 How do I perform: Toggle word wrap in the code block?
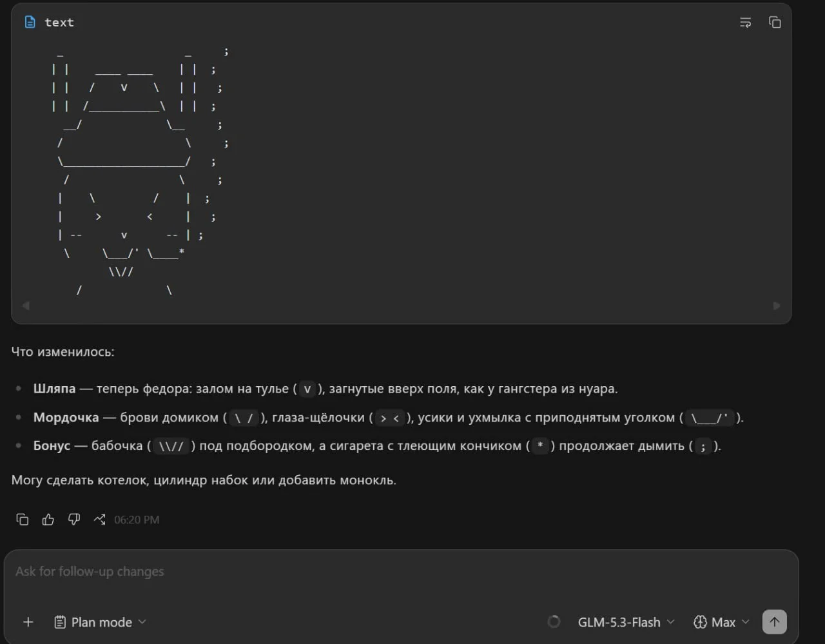coord(745,23)
